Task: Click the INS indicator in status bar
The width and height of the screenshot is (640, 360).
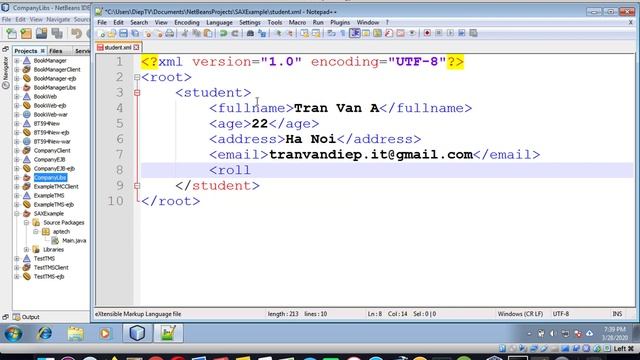Action: [617, 314]
